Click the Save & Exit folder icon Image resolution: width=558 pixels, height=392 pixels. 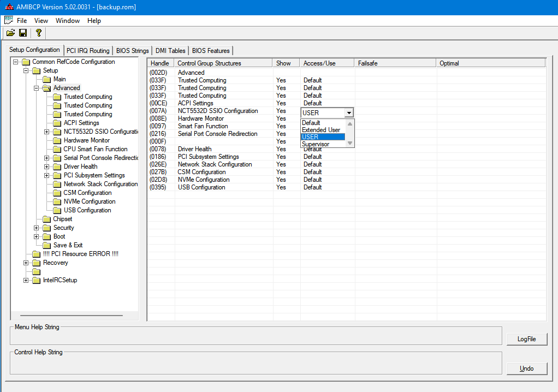46,246
